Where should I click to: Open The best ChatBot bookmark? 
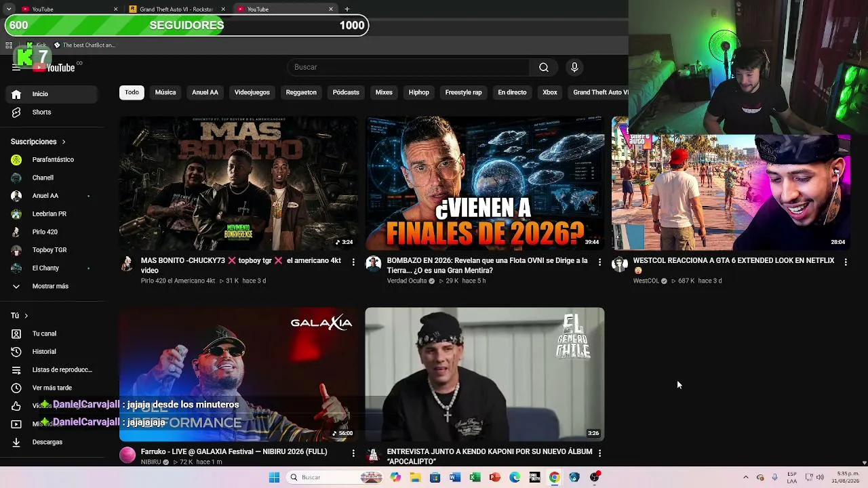pos(85,45)
